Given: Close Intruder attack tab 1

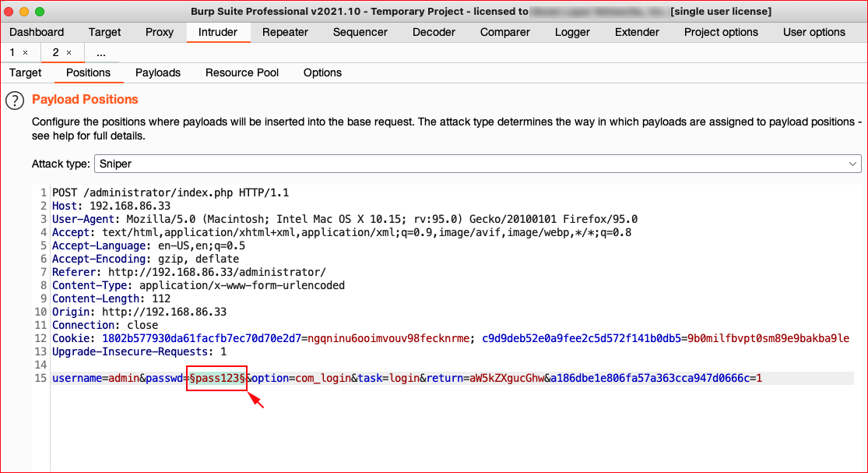Looking at the screenshot, I should click(x=26, y=53).
